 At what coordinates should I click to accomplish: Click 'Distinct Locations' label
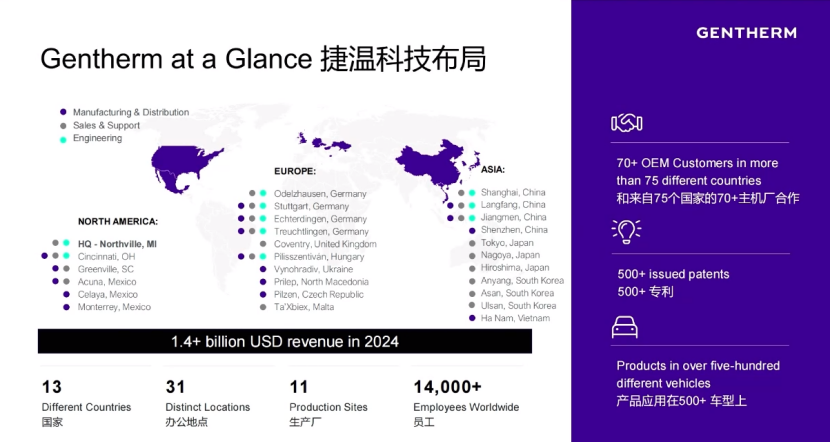click(208, 407)
